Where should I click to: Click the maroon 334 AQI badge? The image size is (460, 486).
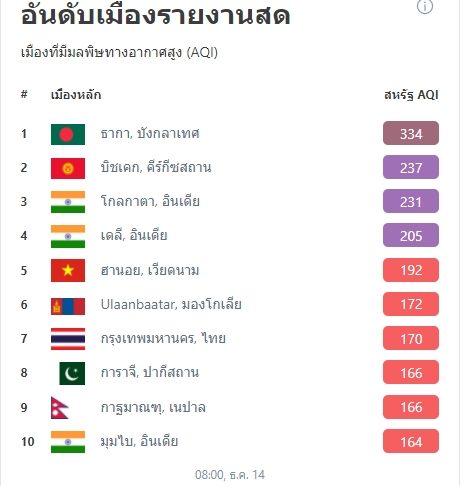point(411,133)
